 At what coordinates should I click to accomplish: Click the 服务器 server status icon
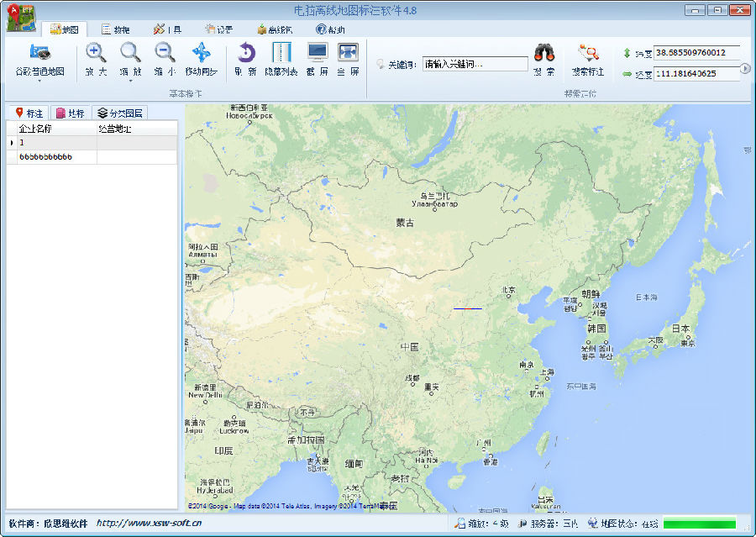tap(522, 523)
